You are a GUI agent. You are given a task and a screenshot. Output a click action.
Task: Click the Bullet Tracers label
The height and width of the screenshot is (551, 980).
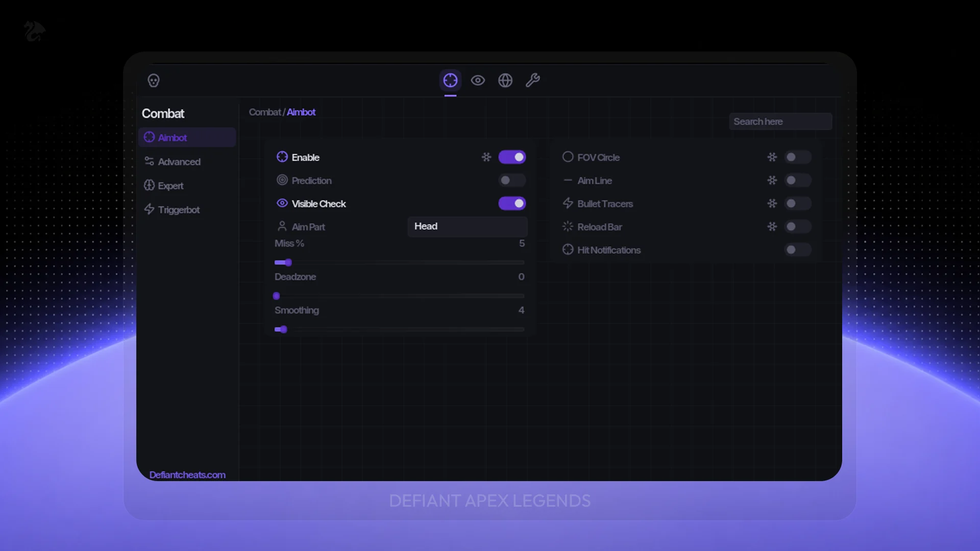pyautogui.click(x=605, y=204)
